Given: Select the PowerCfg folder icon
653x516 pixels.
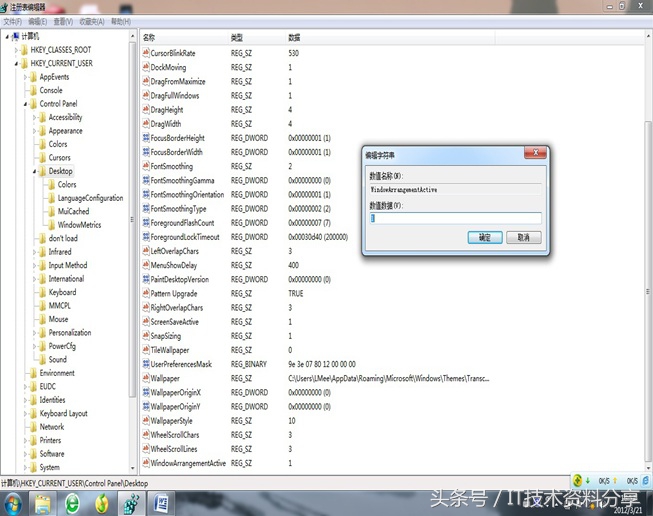Looking at the screenshot, I should 42,346.
